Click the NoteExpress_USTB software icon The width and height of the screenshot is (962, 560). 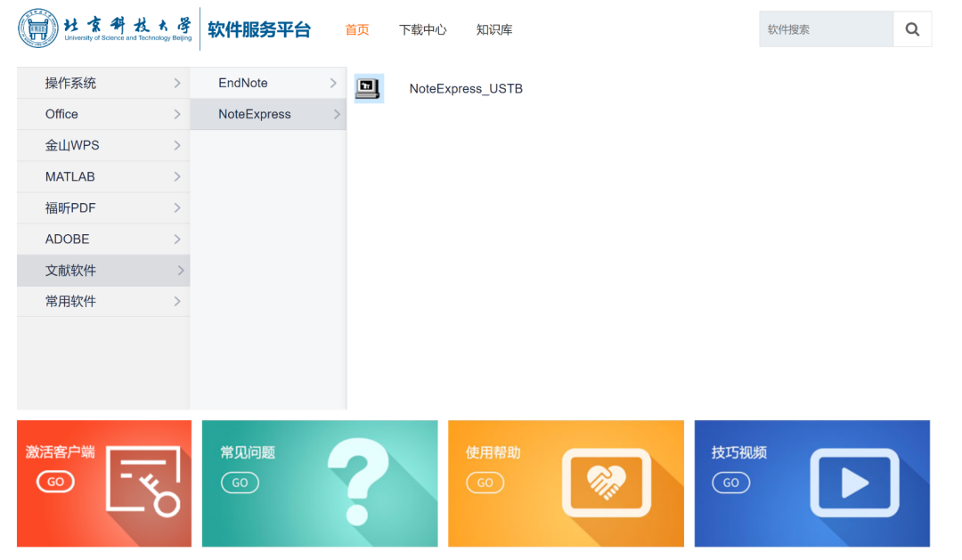(369, 88)
